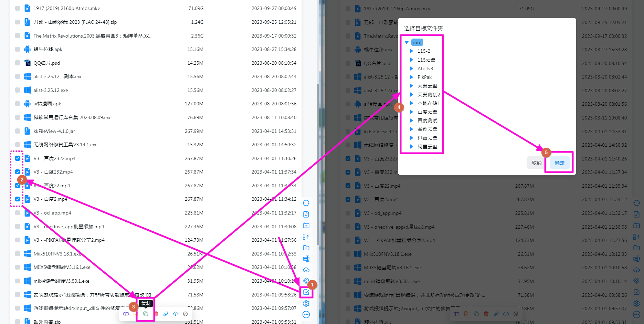Uncheck the checkbox for V3 - 百度232.mp4, left pane
Screen dimensions: 644x324
point(18,172)
